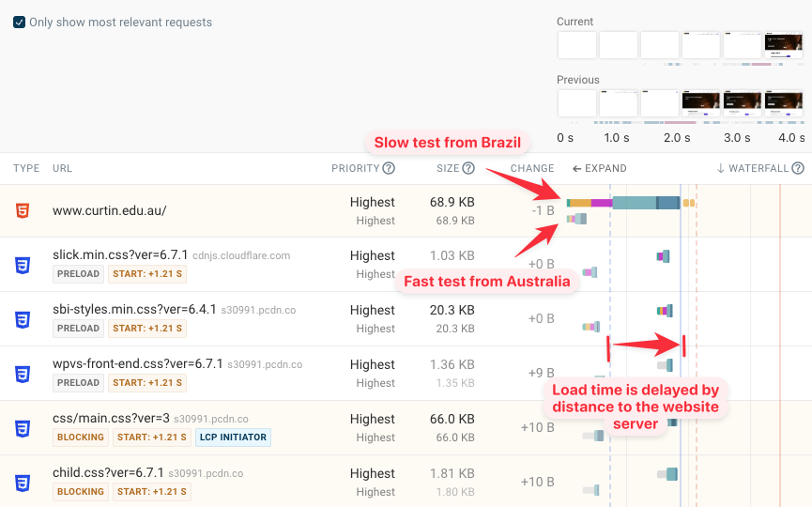812x507 pixels.
Task: Sort by the URL column header
Action: coord(62,168)
